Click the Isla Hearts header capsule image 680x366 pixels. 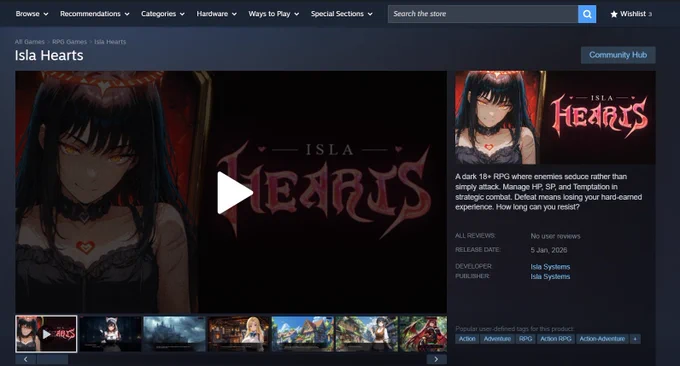pos(555,118)
